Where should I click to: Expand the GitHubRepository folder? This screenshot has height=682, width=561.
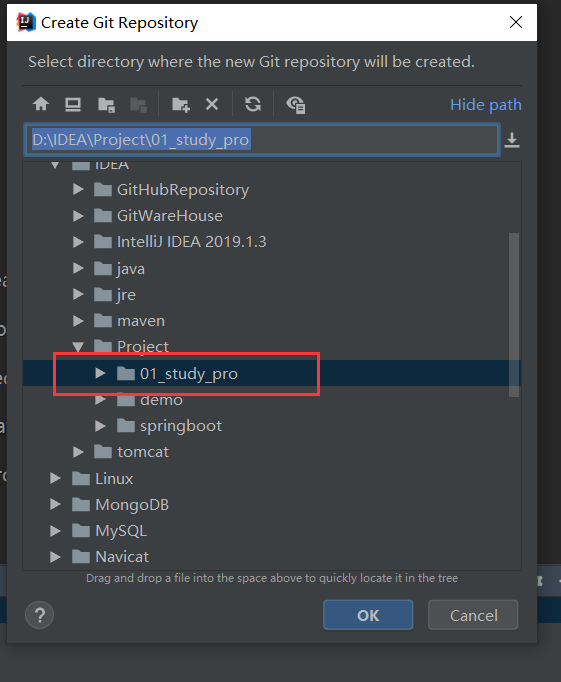pos(78,189)
